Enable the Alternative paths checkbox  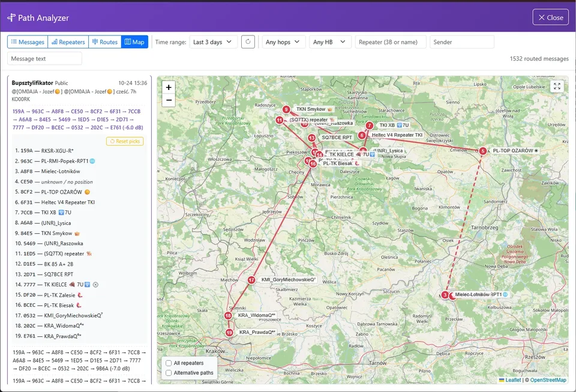click(169, 373)
